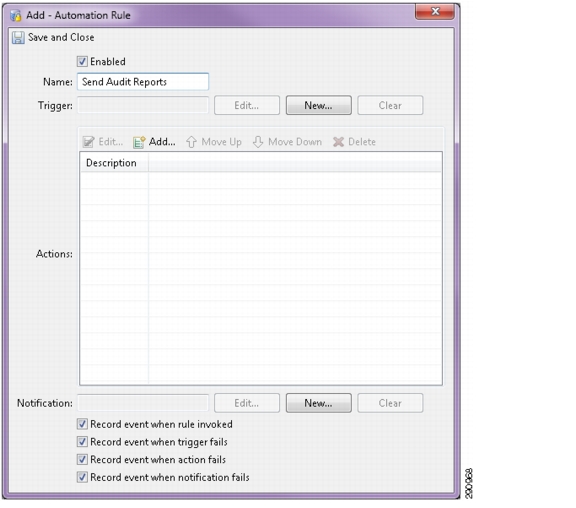The image size is (576, 508).
Task: Click the Notification Clear button
Action: (x=390, y=403)
